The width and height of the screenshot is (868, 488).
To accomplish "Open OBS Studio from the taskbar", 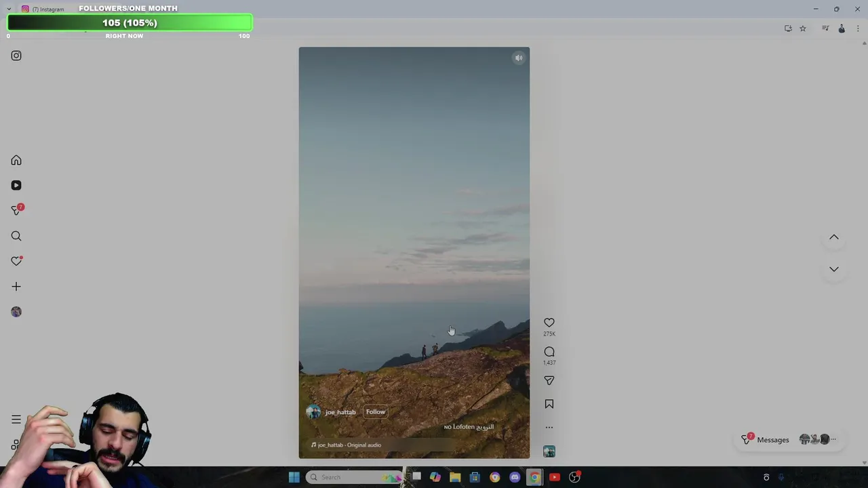I will tap(574, 477).
